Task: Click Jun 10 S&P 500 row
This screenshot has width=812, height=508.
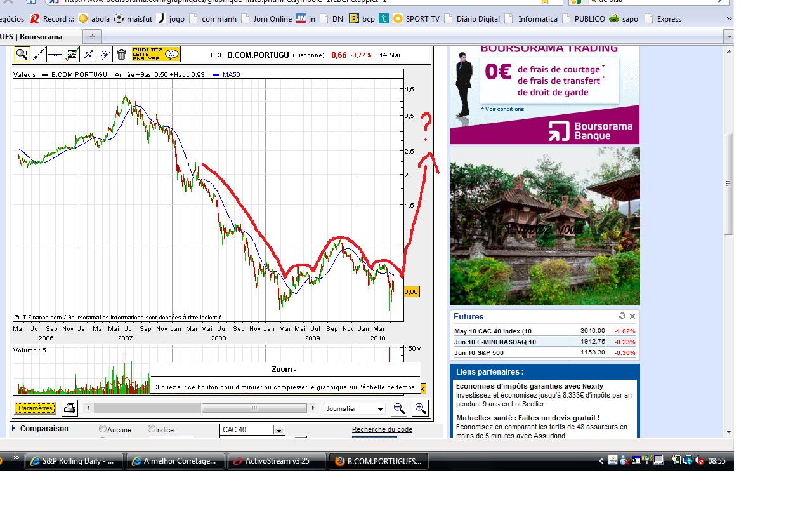Action: pyautogui.click(x=544, y=352)
